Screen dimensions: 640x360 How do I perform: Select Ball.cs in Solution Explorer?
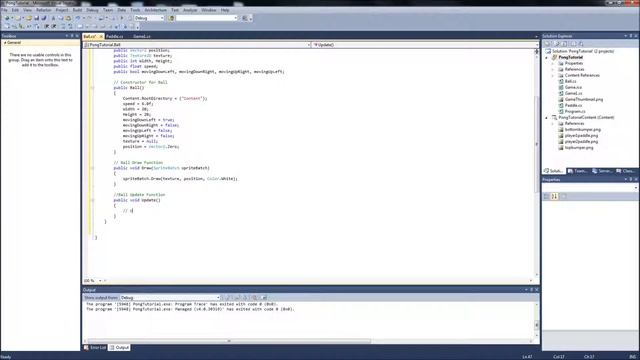pos(571,81)
